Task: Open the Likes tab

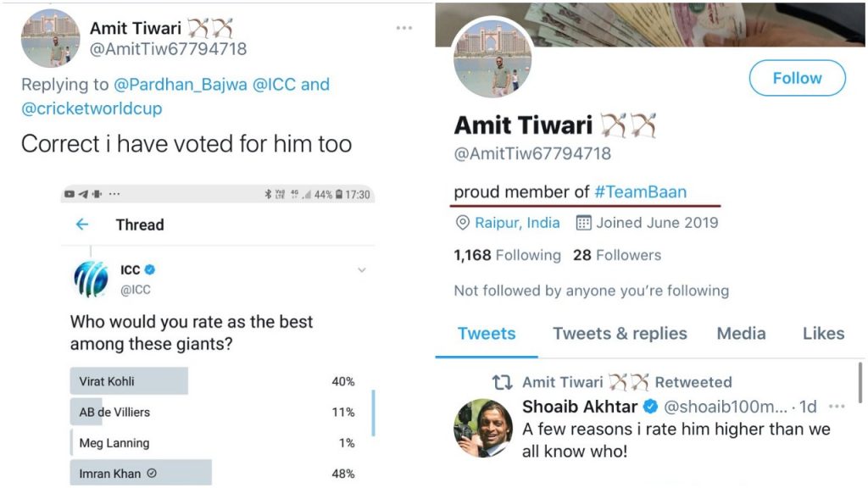Action: [x=823, y=333]
